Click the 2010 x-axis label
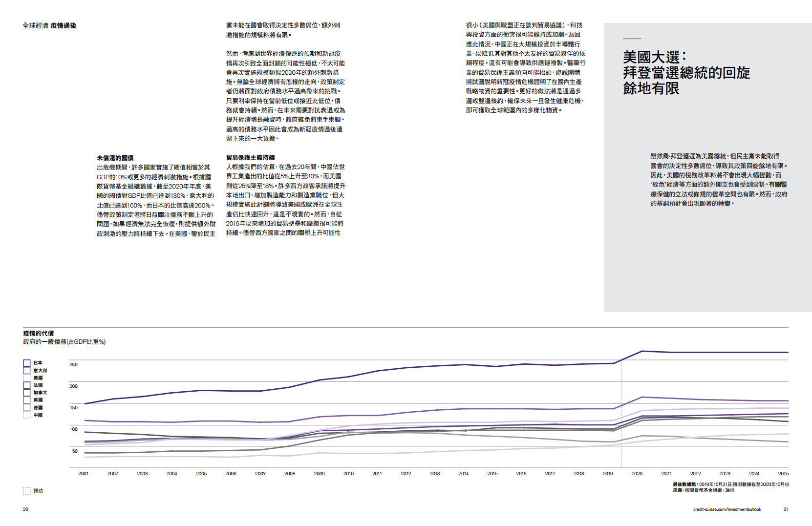Screen dimensions: 812x526 [348, 474]
